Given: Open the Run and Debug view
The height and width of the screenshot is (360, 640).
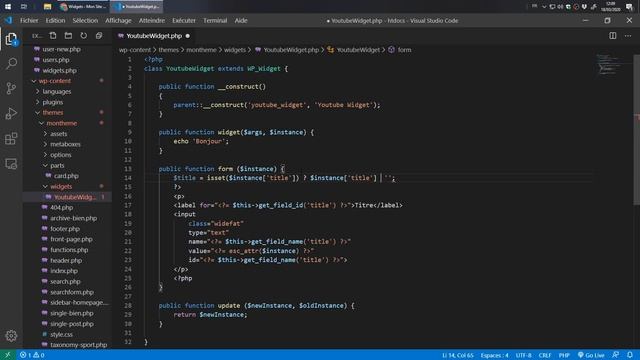Looking at the screenshot, I should [11, 113].
